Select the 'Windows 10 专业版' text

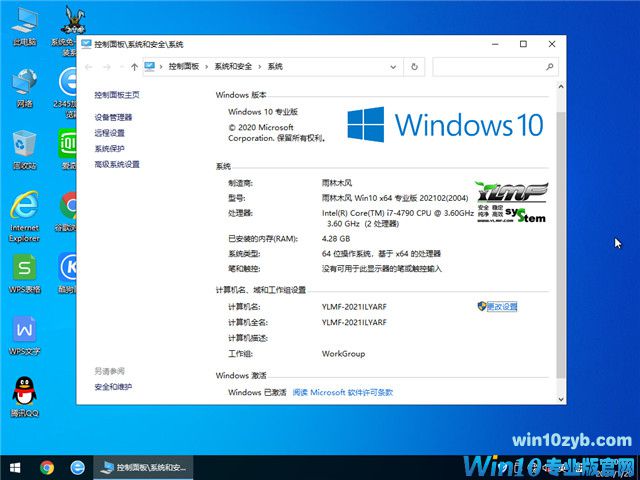point(263,112)
